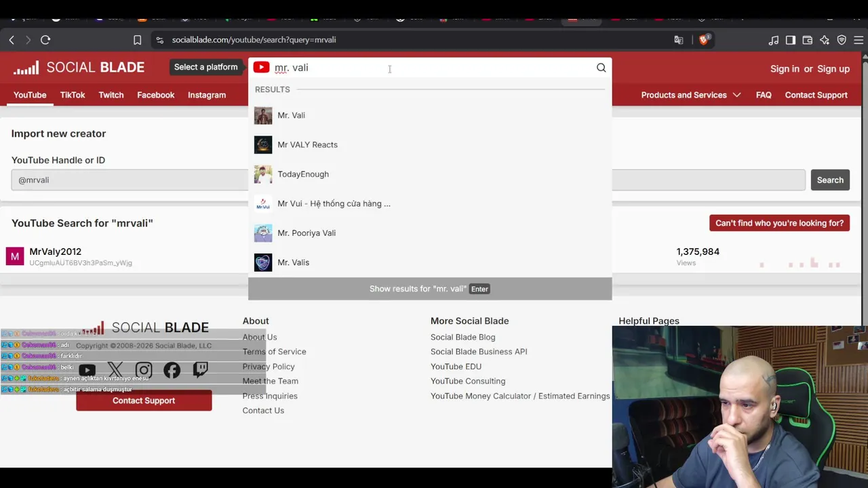Click the Social Blade logo in the header
The height and width of the screenshot is (488, 868).
click(79, 67)
